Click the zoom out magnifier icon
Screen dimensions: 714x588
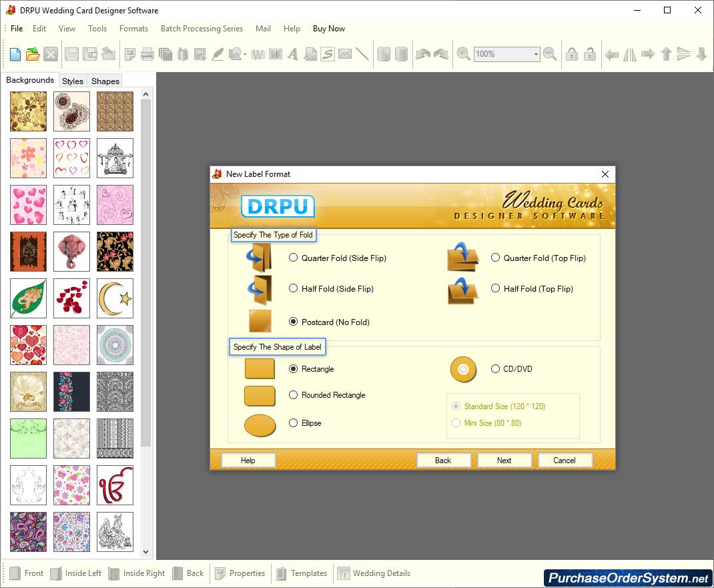point(550,54)
